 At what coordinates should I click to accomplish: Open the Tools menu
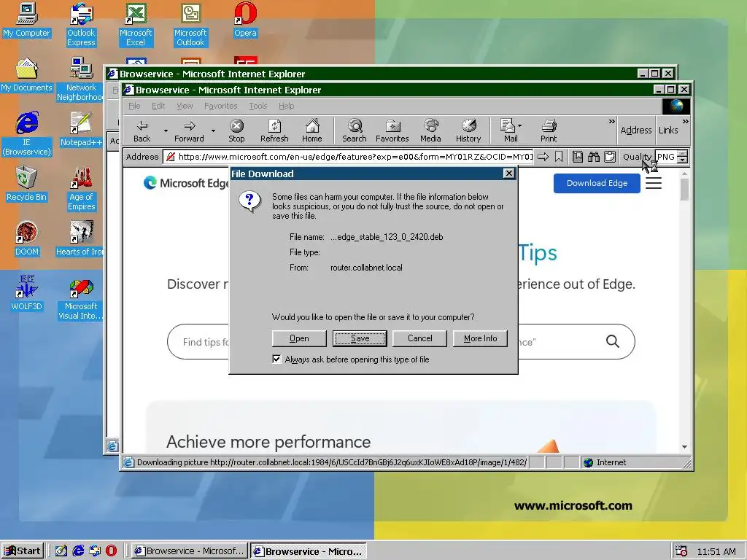point(258,106)
